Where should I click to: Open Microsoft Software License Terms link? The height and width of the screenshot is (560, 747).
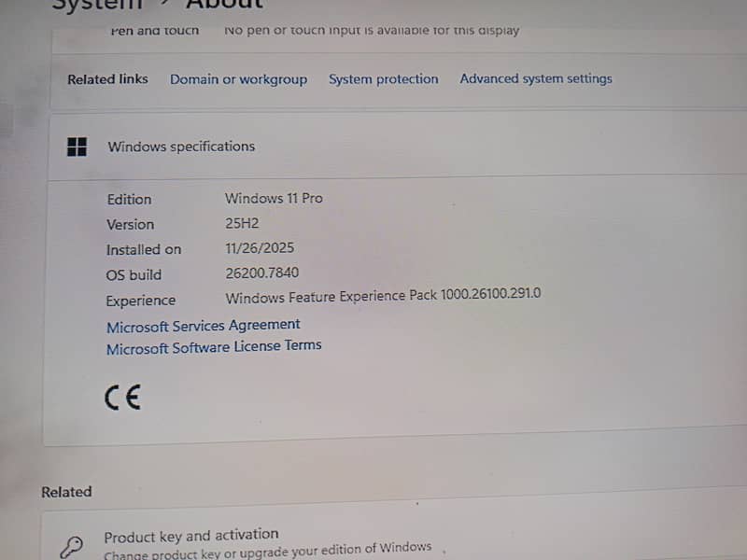[x=213, y=347]
